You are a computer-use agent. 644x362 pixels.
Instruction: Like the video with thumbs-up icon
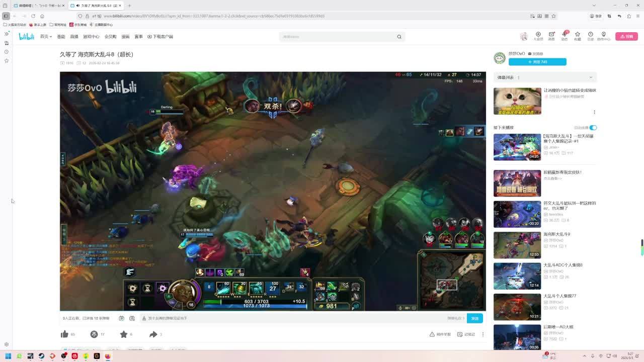pyautogui.click(x=65, y=334)
